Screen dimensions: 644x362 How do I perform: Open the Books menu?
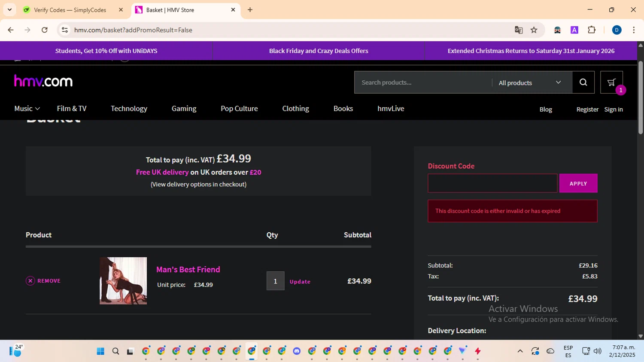[343, 109]
